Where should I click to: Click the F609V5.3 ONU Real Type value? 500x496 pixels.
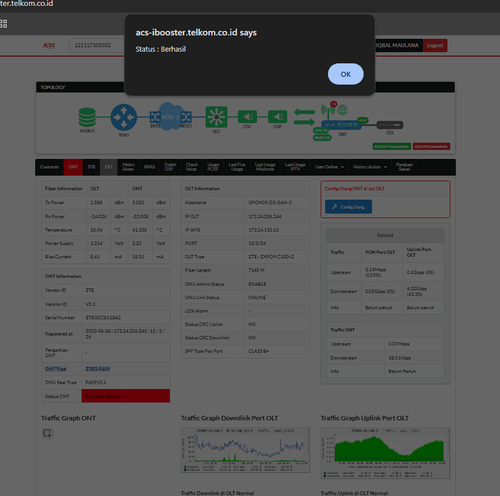96,382
